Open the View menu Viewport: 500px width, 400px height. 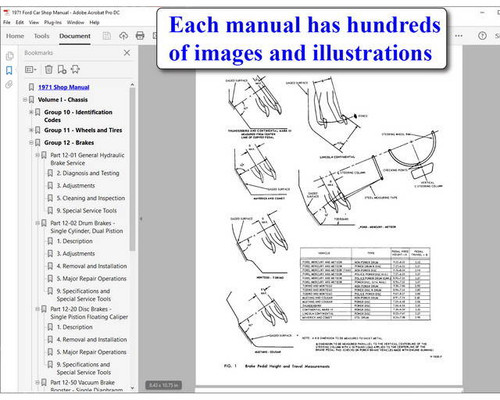tap(34, 22)
